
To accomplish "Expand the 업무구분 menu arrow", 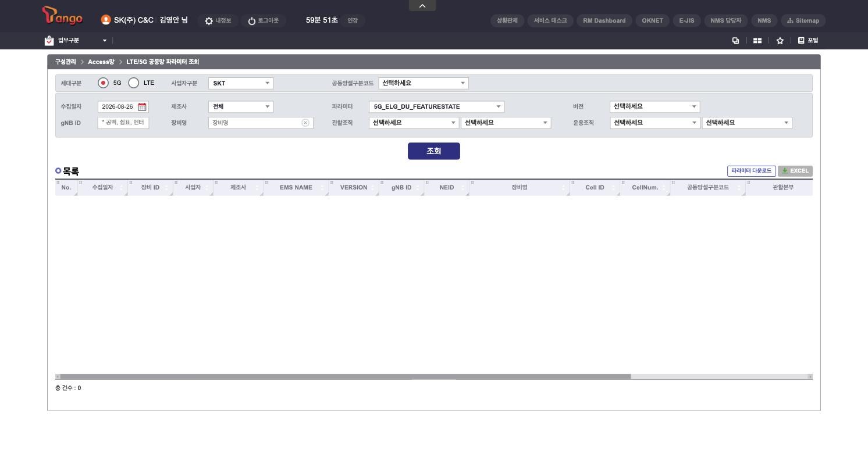I will [x=105, y=41].
